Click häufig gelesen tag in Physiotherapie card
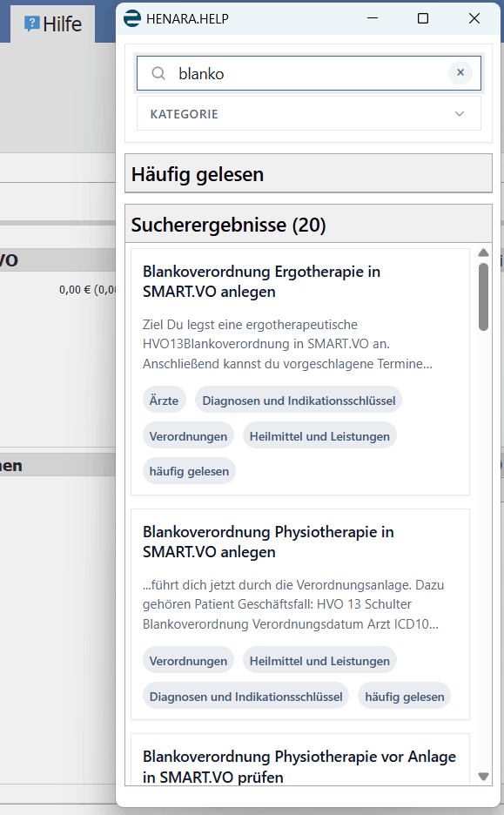This screenshot has height=815, width=504. click(404, 697)
